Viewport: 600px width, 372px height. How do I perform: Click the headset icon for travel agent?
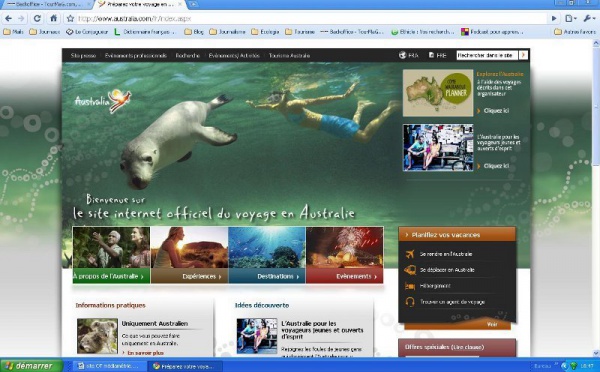(409, 302)
